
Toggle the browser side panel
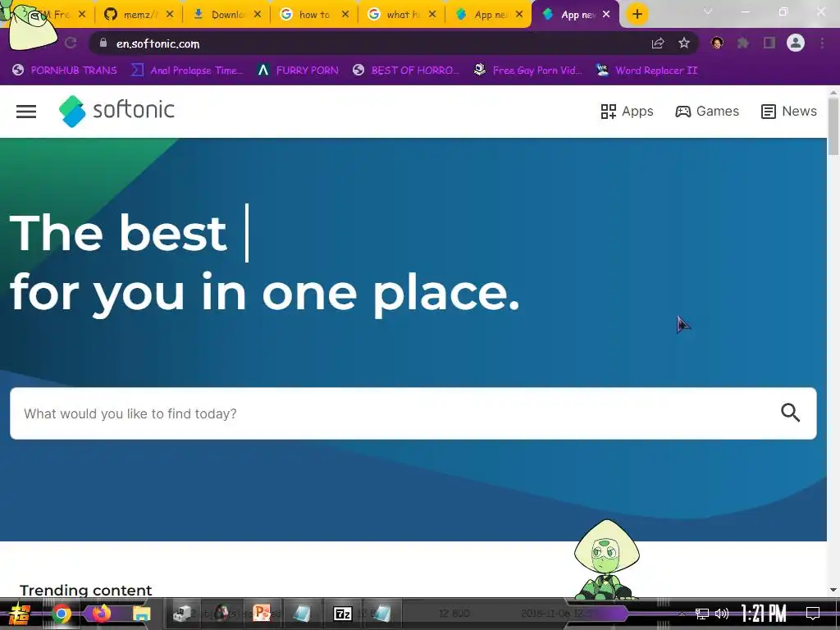point(769,43)
